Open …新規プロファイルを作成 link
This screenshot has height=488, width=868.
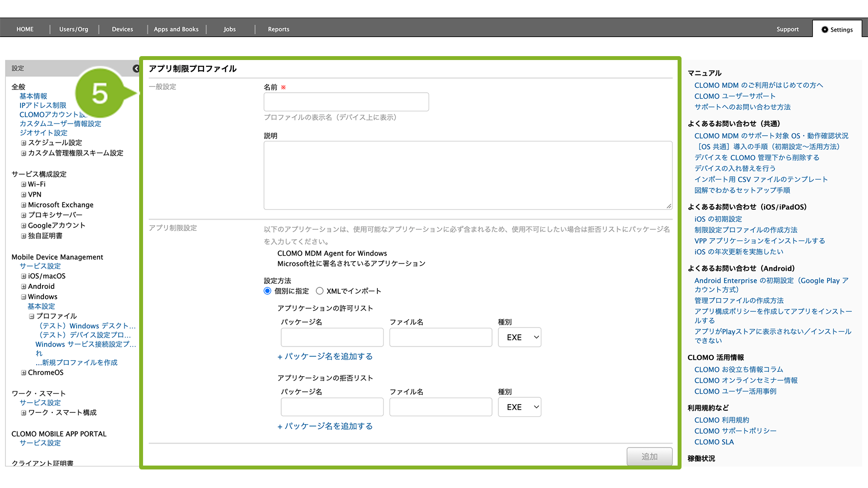pos(76,363)
